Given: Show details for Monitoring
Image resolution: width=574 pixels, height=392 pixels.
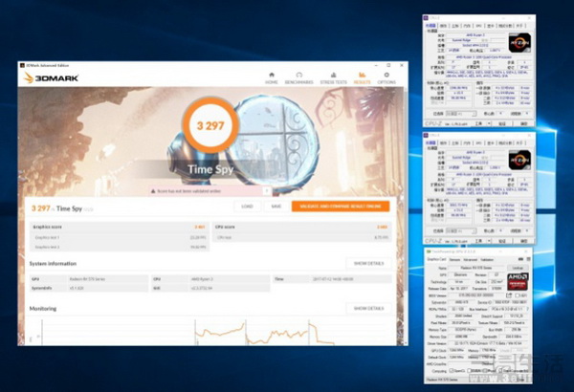Looking at the screenshot, I should (x=368, y=308).
